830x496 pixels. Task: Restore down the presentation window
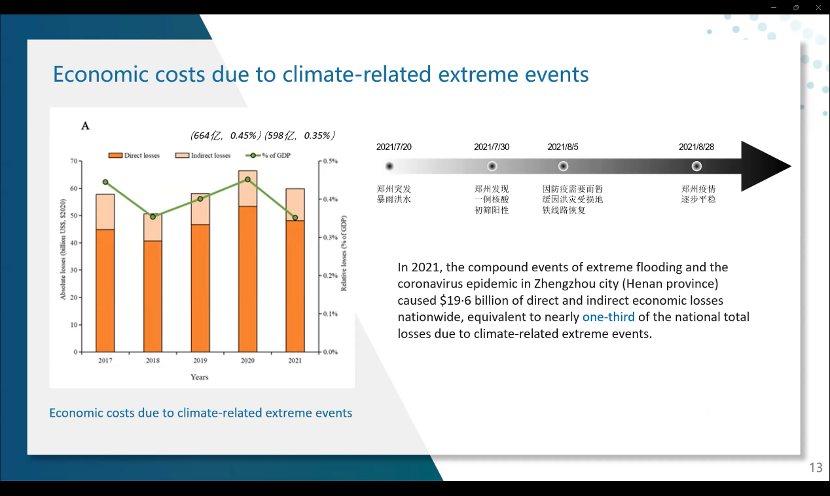click(796, 7)
